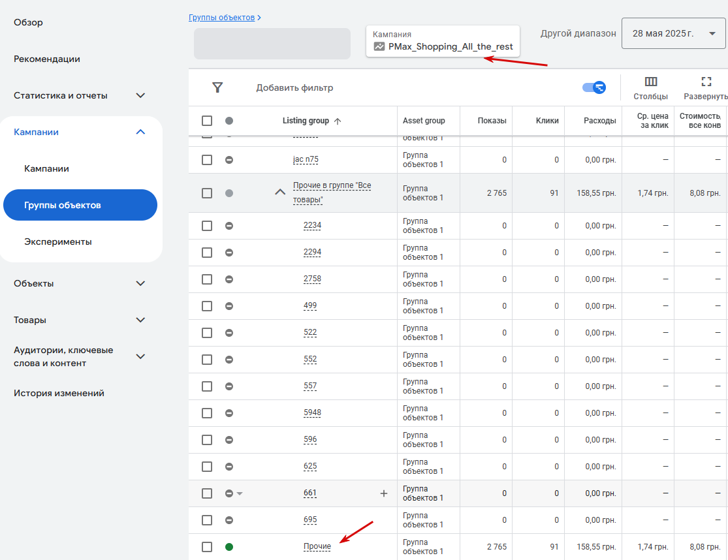The height and width of the screenshot is (560, 728).
Task: Click the excluded status icon for row 2234
Action: [x=229, y=225]
